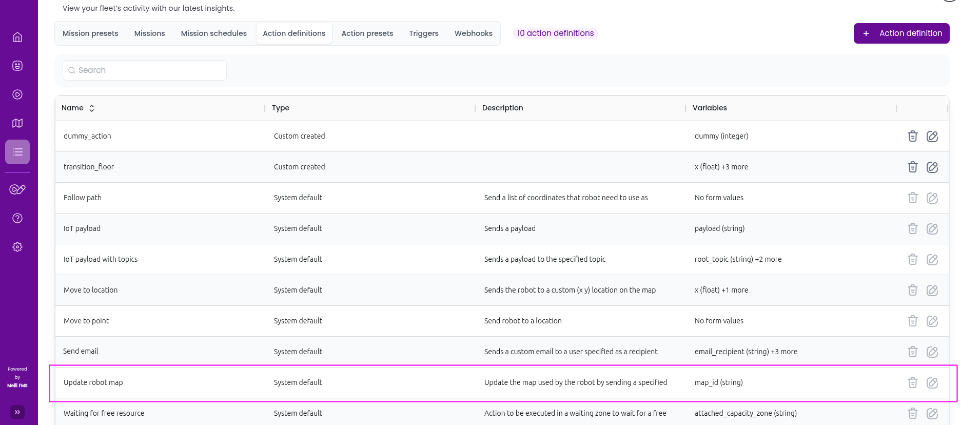
Task: Click the play circle sidebar icon
Action: point(17,94)
